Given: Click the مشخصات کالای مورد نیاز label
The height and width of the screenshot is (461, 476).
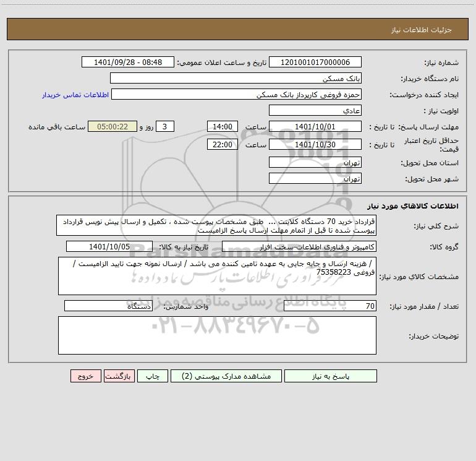Looking at the screenshot, I should tap(419, 277).
